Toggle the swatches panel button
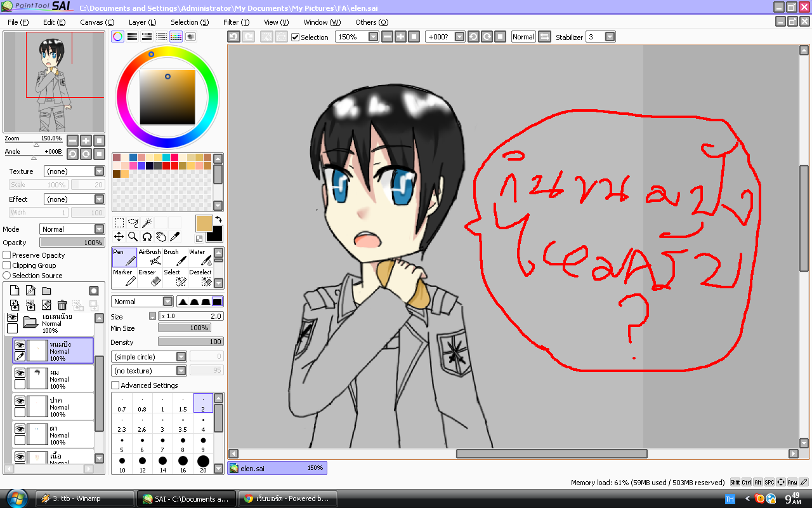 [176, 37]
